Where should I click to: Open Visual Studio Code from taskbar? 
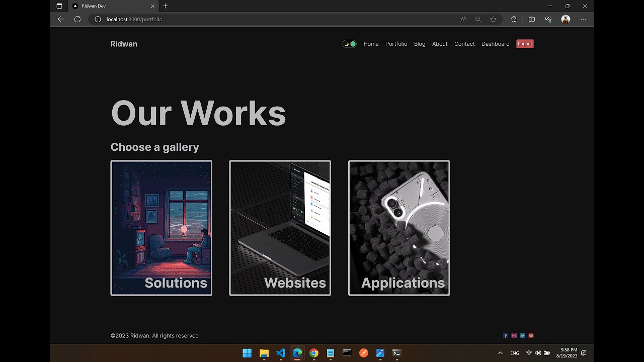tap(281, 353)
